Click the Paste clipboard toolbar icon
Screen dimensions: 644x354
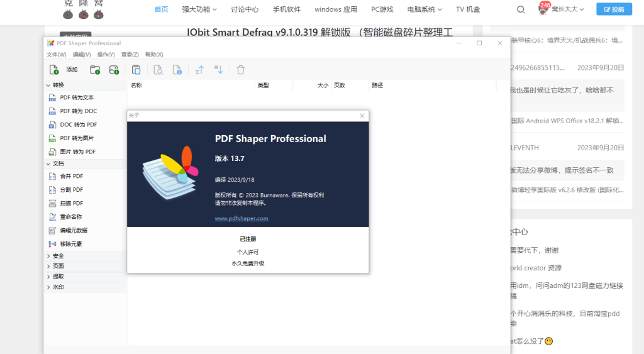pyautogui.click(x=136, y=70)
